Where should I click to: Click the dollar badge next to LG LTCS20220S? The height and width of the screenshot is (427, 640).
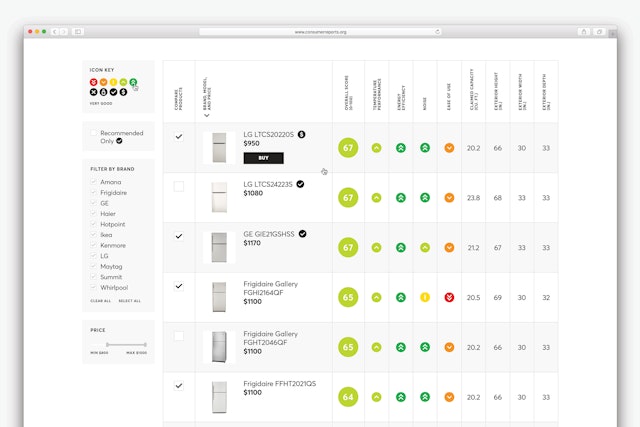point(301,134)
